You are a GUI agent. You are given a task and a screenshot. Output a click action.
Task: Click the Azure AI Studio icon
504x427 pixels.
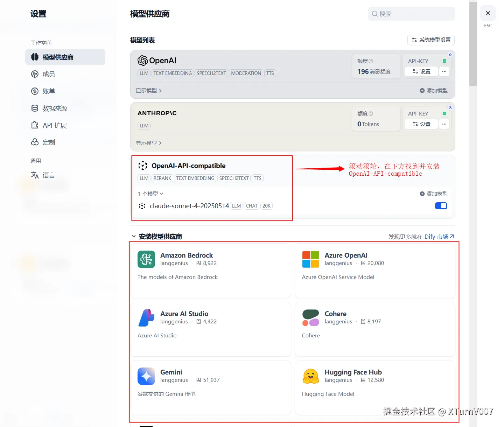click(x=146, y=318)
